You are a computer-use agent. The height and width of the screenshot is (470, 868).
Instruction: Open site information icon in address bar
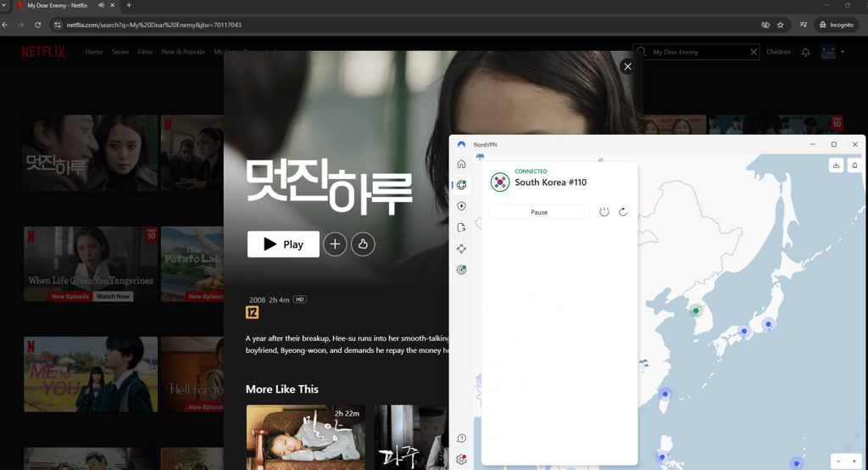pos(57,25)
